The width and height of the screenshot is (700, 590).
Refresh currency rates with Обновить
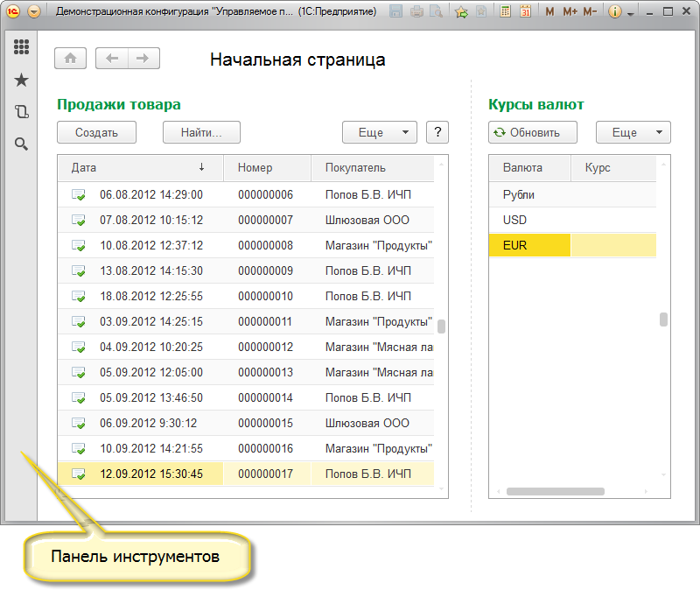coord(531,132)
